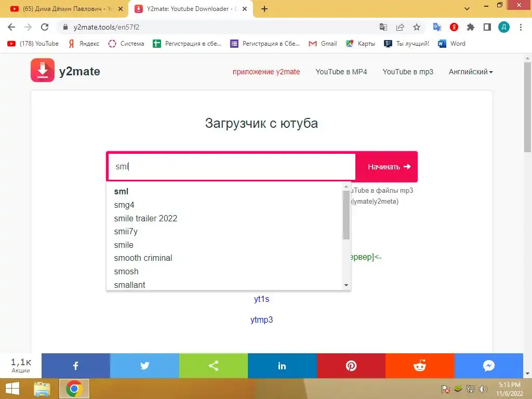Open the Word bookmark

point(451,44)
